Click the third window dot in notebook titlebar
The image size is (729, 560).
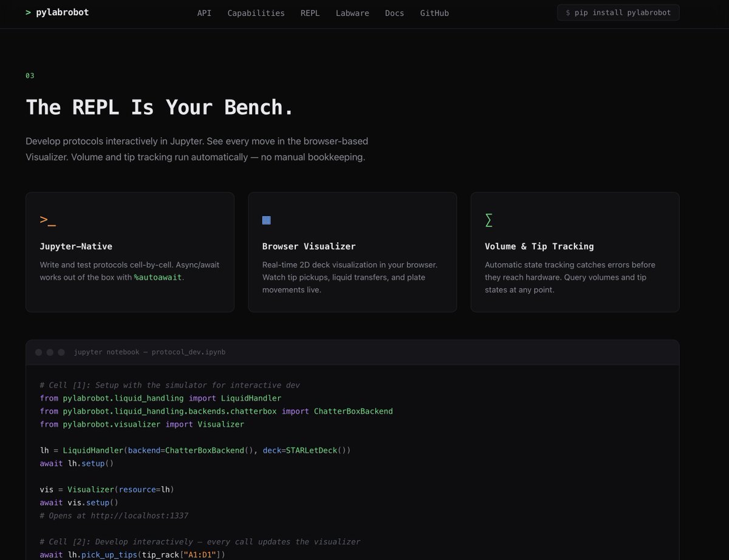click(61, 352)
